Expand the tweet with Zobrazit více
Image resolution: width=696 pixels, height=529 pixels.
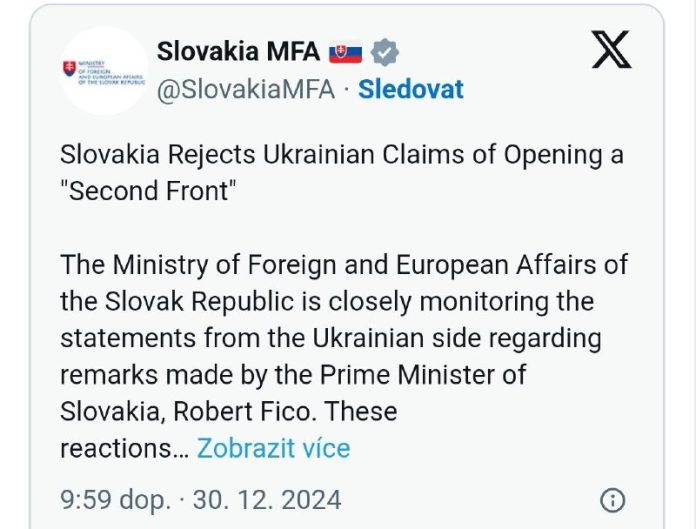pos(273,447)
